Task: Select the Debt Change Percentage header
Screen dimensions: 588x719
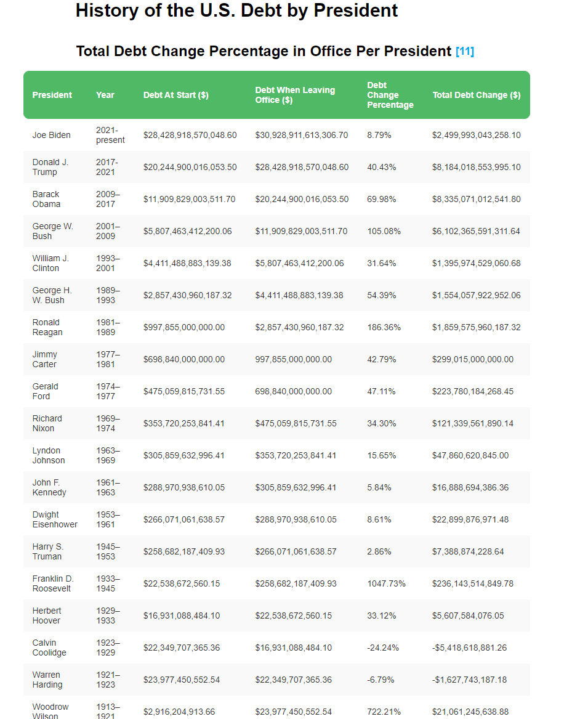Action: tap(390, 95)
